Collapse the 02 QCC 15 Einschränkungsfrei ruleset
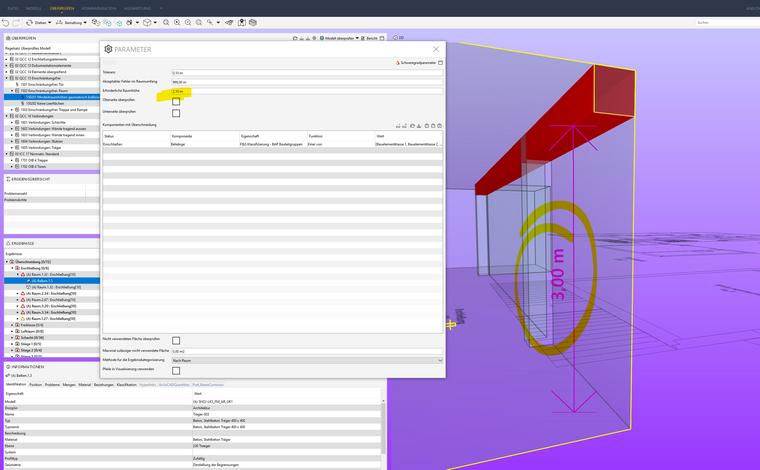 coord(7,78)
